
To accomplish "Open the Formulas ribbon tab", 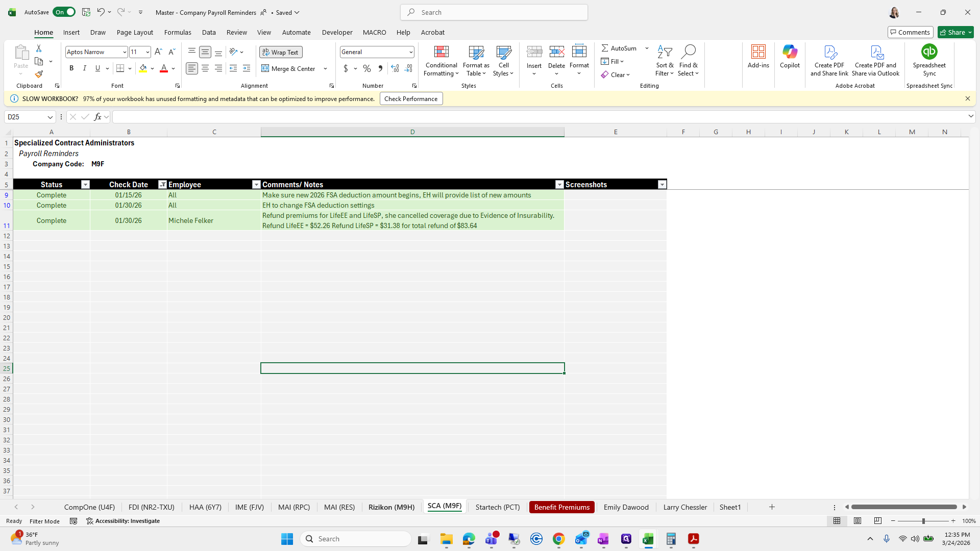I will 178,32.
